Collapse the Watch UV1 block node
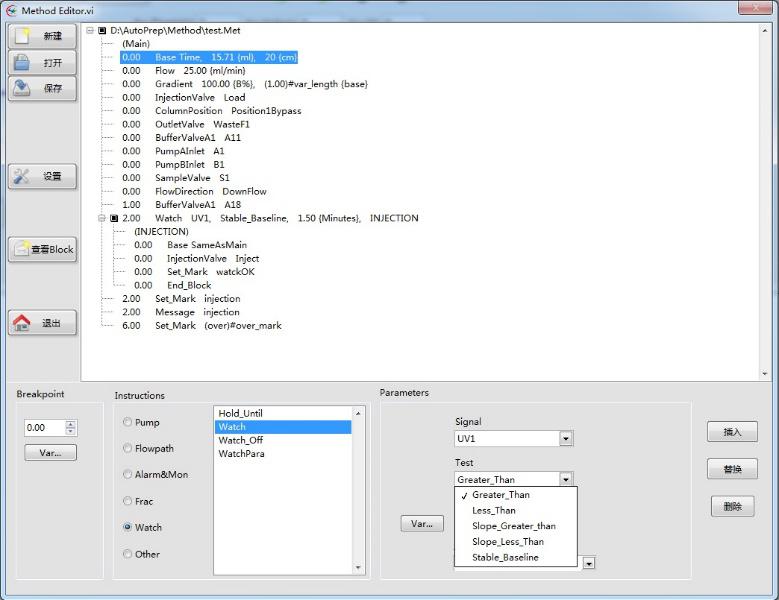This screenshot has height=600, width=779. (x=102, y=218)
